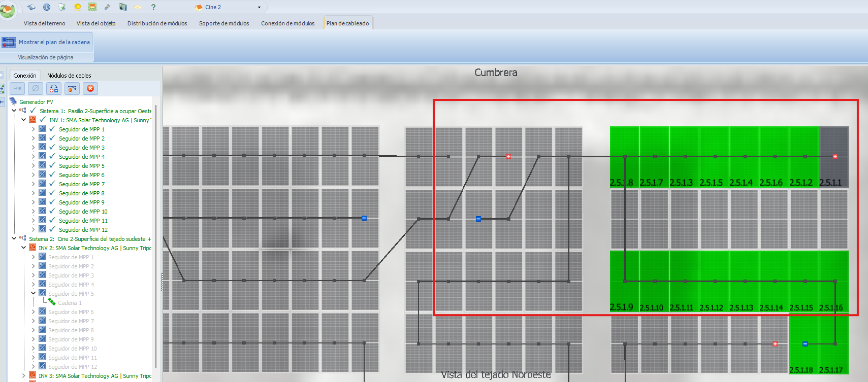Click the green string icon beside Cadena 1
This screenshot has height=382, width=868.
52,302
